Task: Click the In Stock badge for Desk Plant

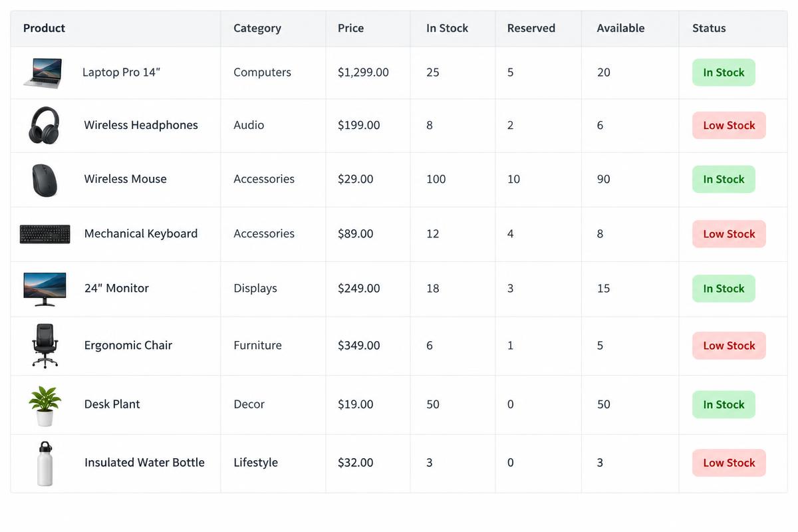Action: 724,404
